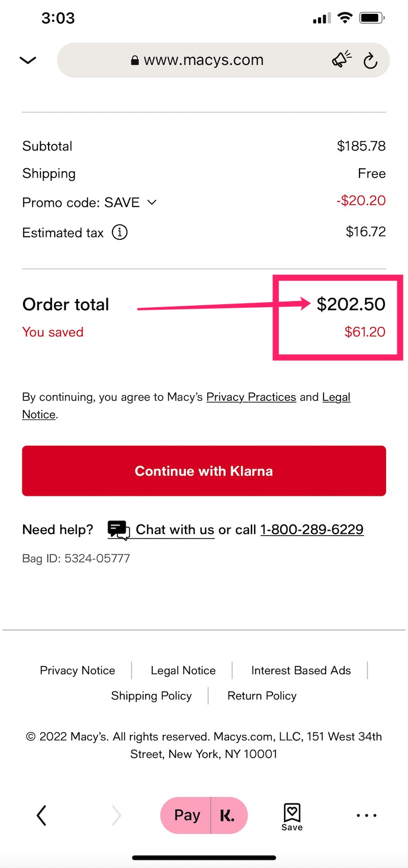Tap the chat bubble icon next to Need help

coord(117,529)
